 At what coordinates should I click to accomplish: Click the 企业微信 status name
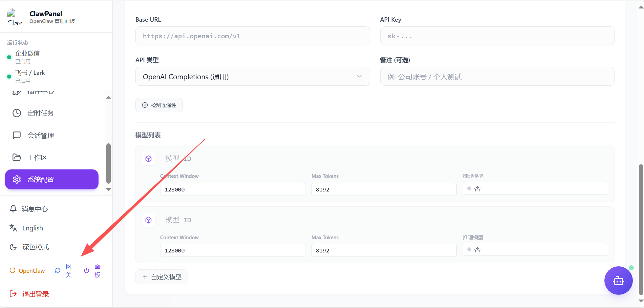click(27, 53)
